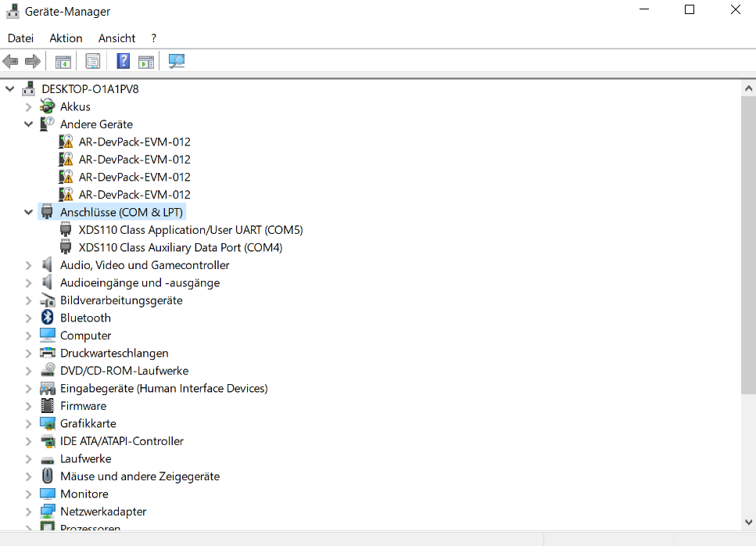Toggle the console tree toolbar icon
The image size is (756, 546).
(x=63, y=62)
